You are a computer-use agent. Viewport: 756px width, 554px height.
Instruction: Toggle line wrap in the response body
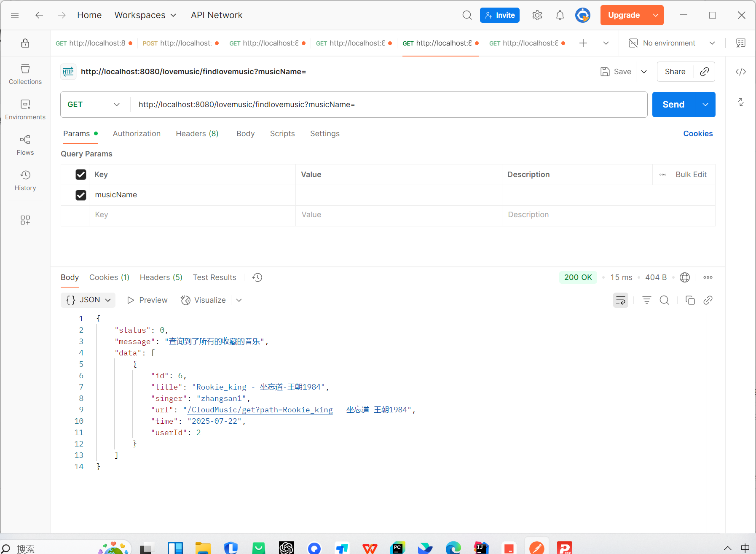click(x=621, y=300)
